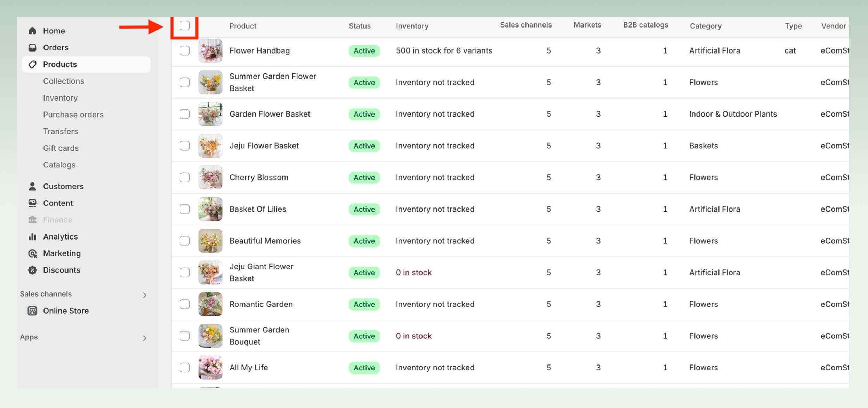Sort by the Product column header
868x408 pixels.
243,26
